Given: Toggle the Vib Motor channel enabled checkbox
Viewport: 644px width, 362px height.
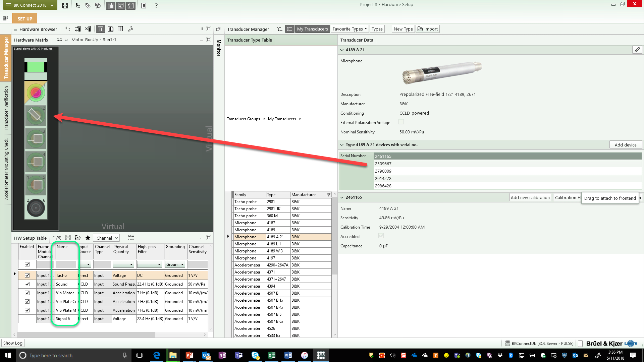Looking at the screenshot, I should click(27, 293).
